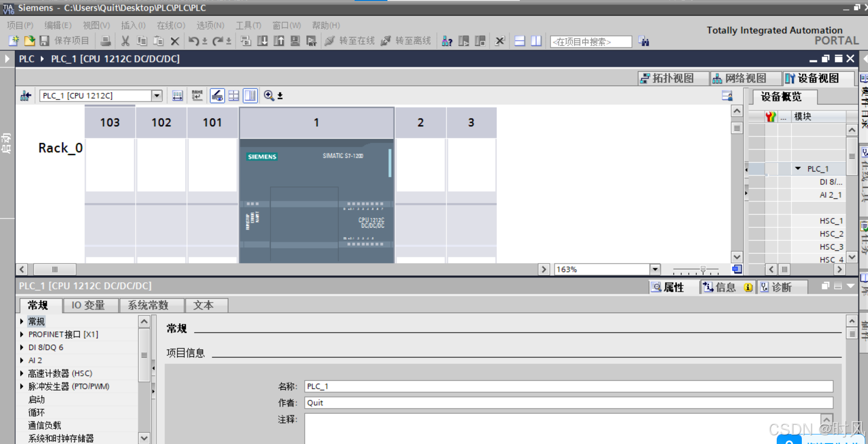The height and width of the screenshot is (444, 868).
Task: Toggle the show grid icon
Action: click(x=234, y=95)
